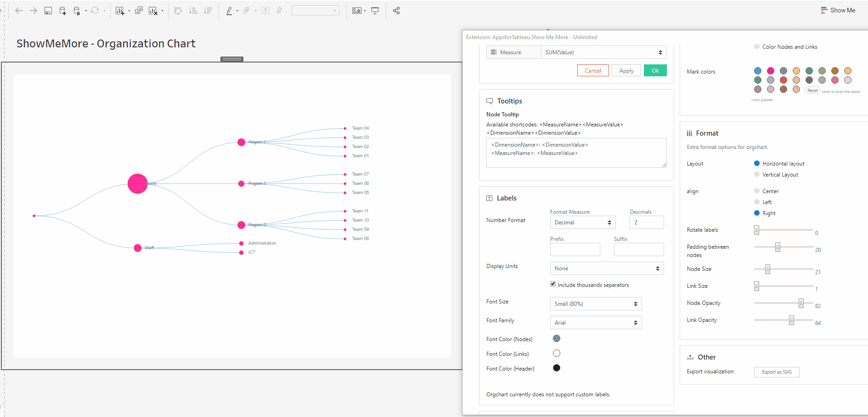Click the Duplicate sheet icon
This screenshot has width=868, height=417.
point(139,11)
